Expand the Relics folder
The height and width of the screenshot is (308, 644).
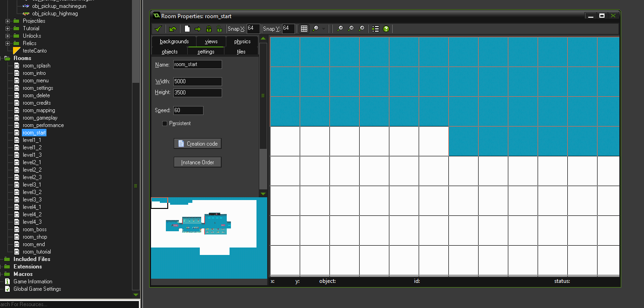(x=7, y=43)
